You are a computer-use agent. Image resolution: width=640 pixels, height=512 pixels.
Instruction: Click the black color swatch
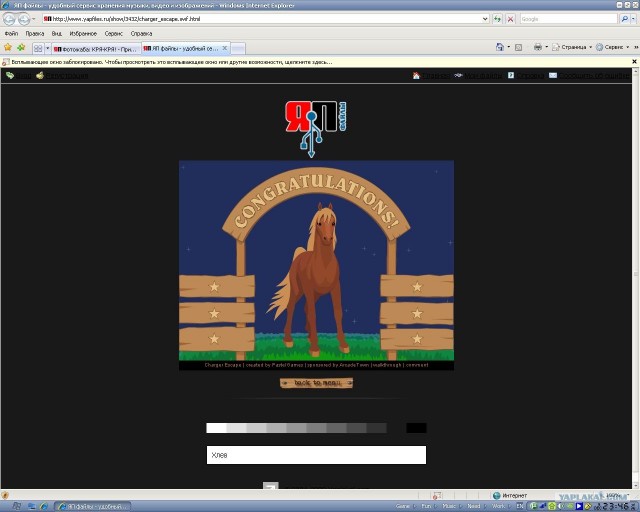coord(416,428)
